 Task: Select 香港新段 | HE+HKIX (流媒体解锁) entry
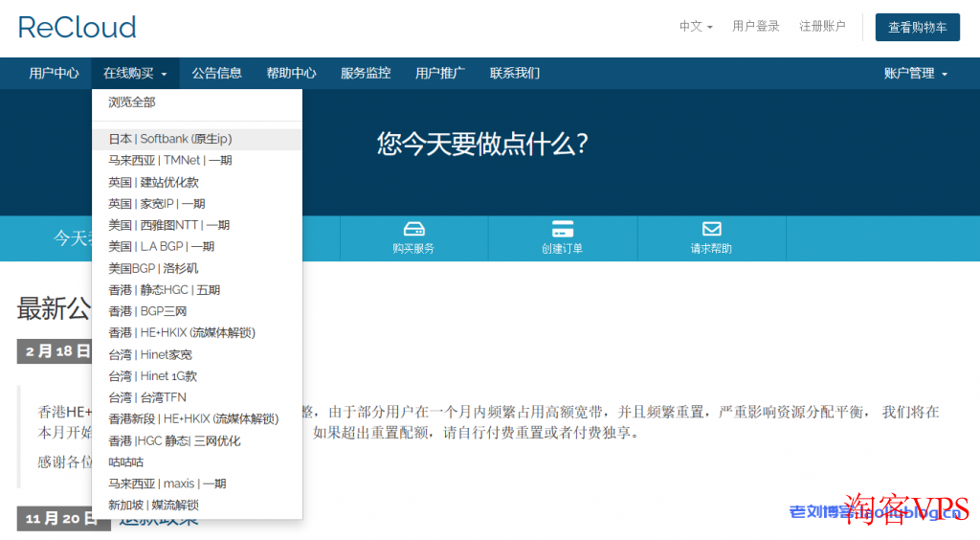tap(197, 419)
